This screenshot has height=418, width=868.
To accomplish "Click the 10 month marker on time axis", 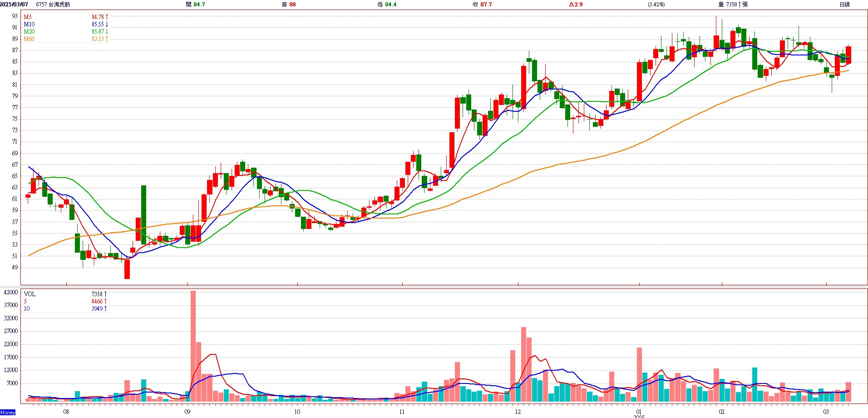I will (297, 412).
